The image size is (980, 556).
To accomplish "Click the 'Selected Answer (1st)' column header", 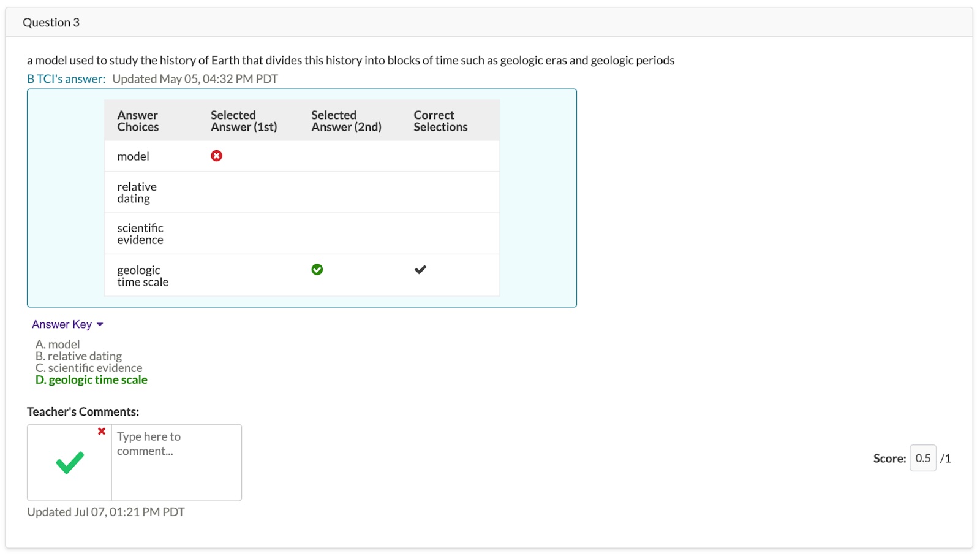I will [x=244, y=121].
